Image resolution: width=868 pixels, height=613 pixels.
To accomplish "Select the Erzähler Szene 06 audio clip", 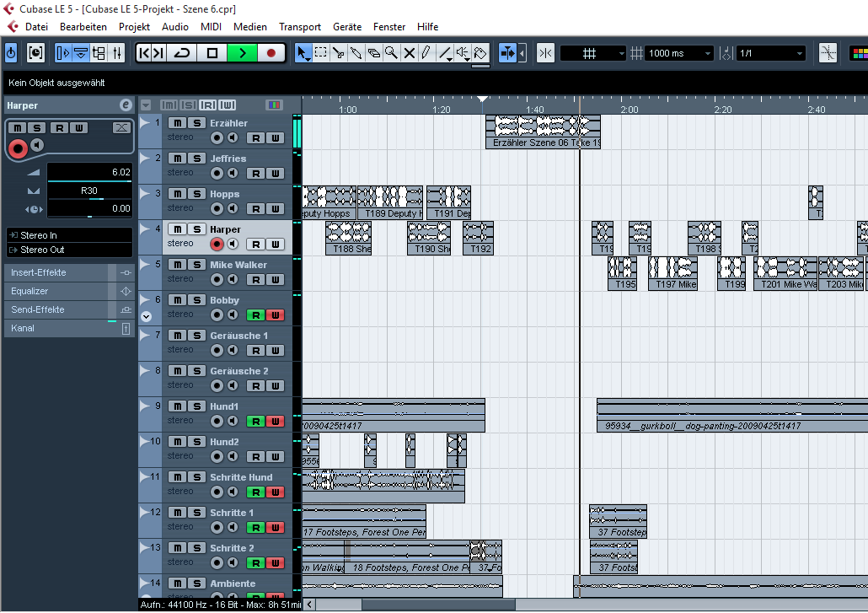I will tap(543, 132).
